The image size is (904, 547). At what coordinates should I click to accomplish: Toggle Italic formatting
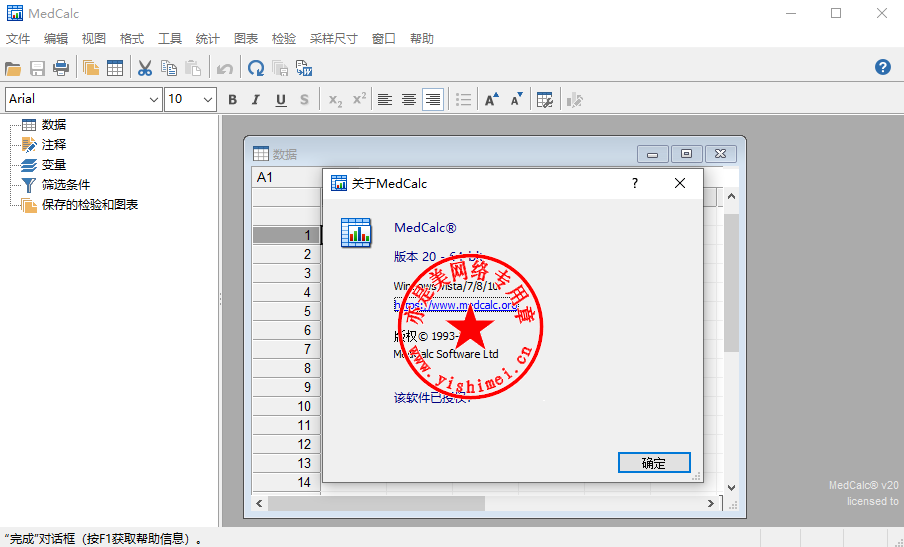point(256,100)
